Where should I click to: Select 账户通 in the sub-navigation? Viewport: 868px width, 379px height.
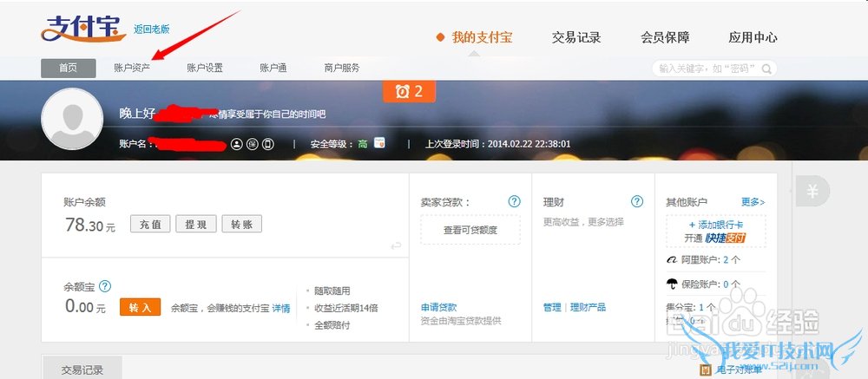(x=273, y=68)
